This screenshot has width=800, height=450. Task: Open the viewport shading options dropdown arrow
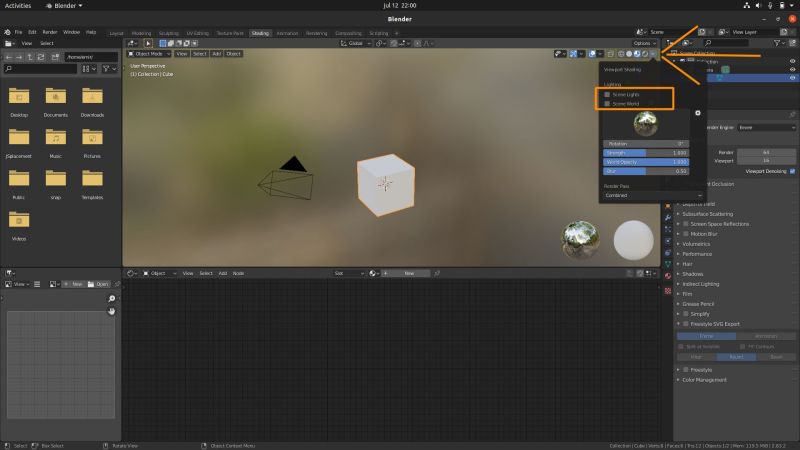tap(653, 54)
